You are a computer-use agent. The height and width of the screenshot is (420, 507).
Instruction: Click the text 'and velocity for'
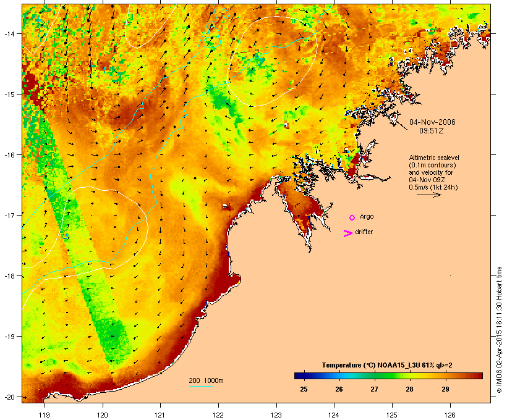pos(431,172)
